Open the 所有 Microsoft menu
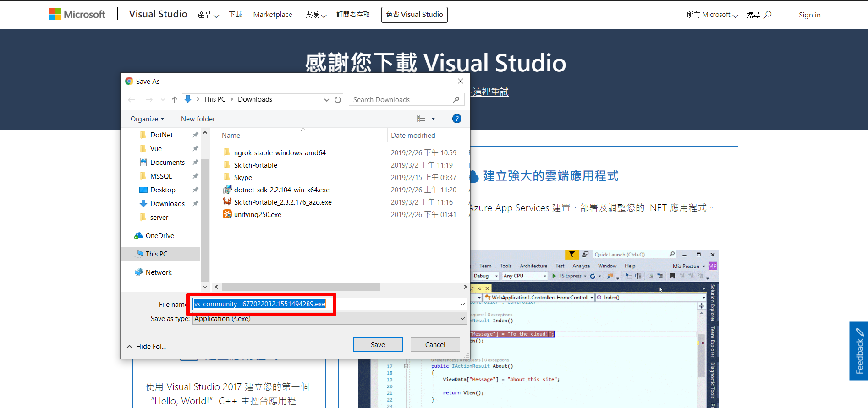Screen dimensions: 868x408 (712, 15)
